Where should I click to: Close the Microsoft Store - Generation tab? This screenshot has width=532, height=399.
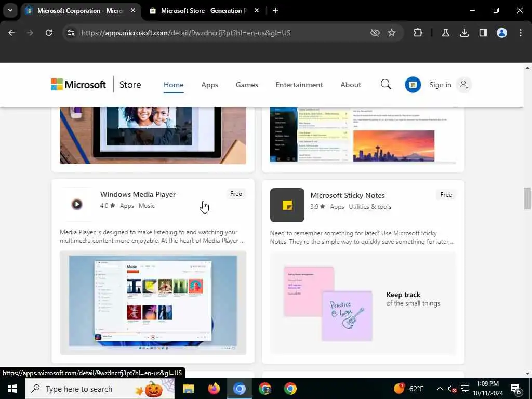(257, 10)
